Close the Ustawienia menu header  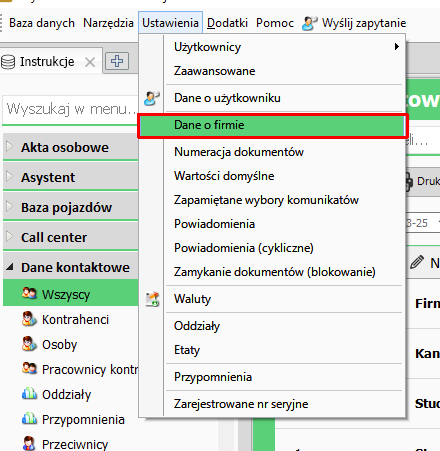[x=170, y=23]
